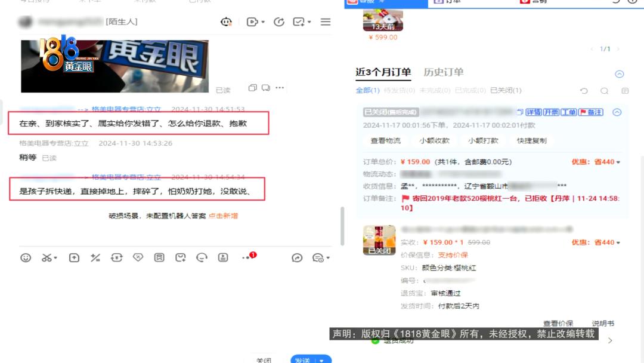The width and height of the screenshot is (644, 363).
Task: Expand the arrow beside the chat history icon
Action: point(328,258)
